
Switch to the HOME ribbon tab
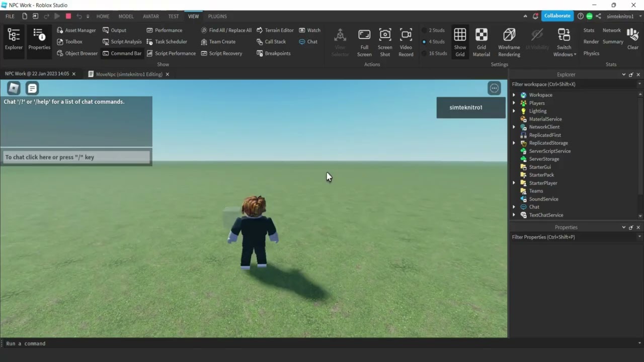103,16
